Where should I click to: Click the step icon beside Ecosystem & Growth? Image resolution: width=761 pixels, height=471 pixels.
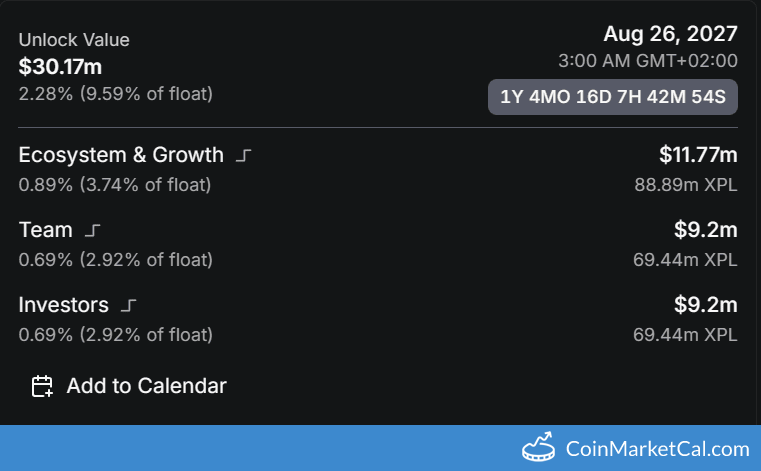pos(244,155)
